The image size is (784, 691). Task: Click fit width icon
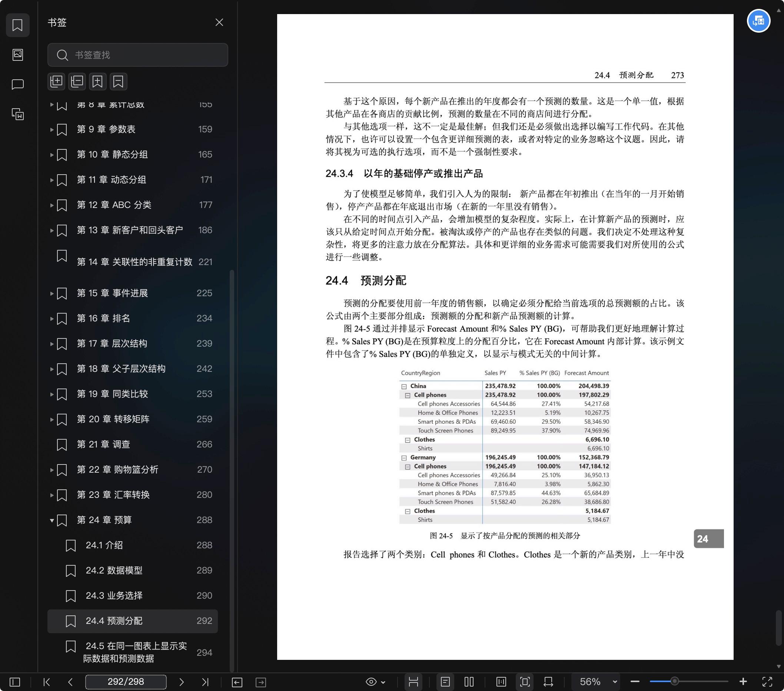point(548,682)
